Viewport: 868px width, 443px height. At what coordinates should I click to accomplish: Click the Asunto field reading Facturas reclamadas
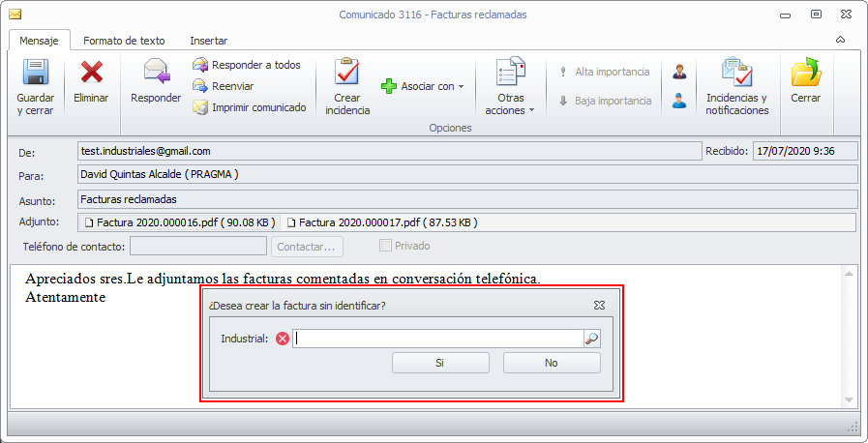click(x=467, y=198)
